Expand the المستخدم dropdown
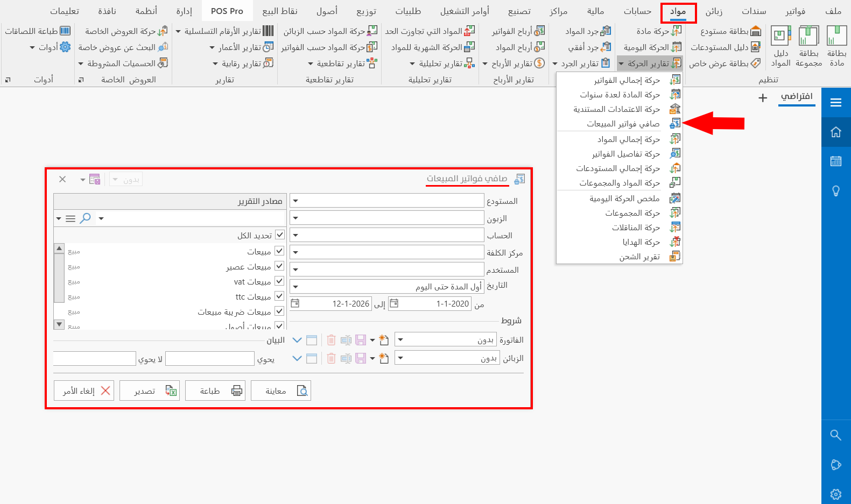The height and width of the screenshot is (504, 851). click(296, 269)
